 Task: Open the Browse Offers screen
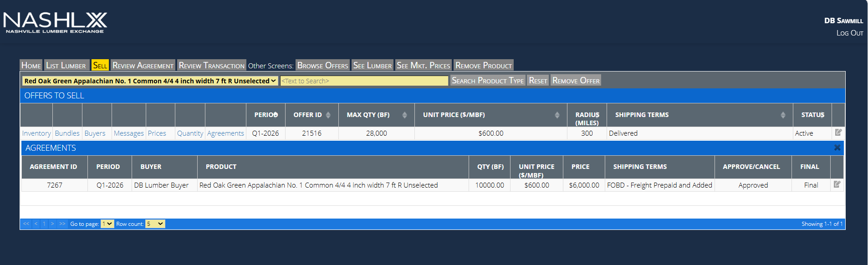pyautogui.click(x=322, y=65)
